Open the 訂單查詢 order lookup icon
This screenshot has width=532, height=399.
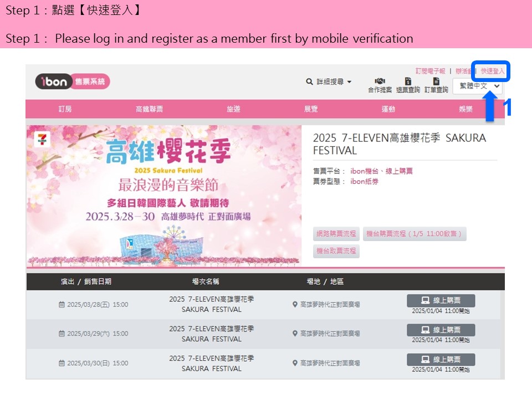pos(436,81)
